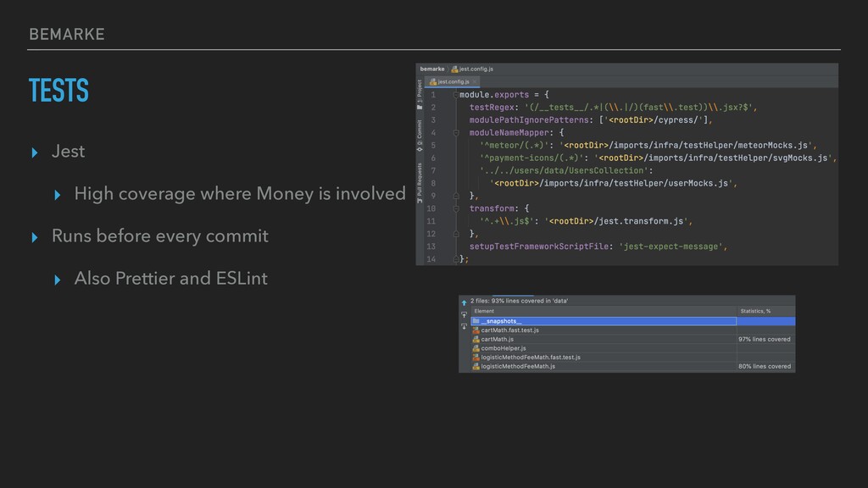Click the fold end marker on line 14
868x488 pixels.
455,259
